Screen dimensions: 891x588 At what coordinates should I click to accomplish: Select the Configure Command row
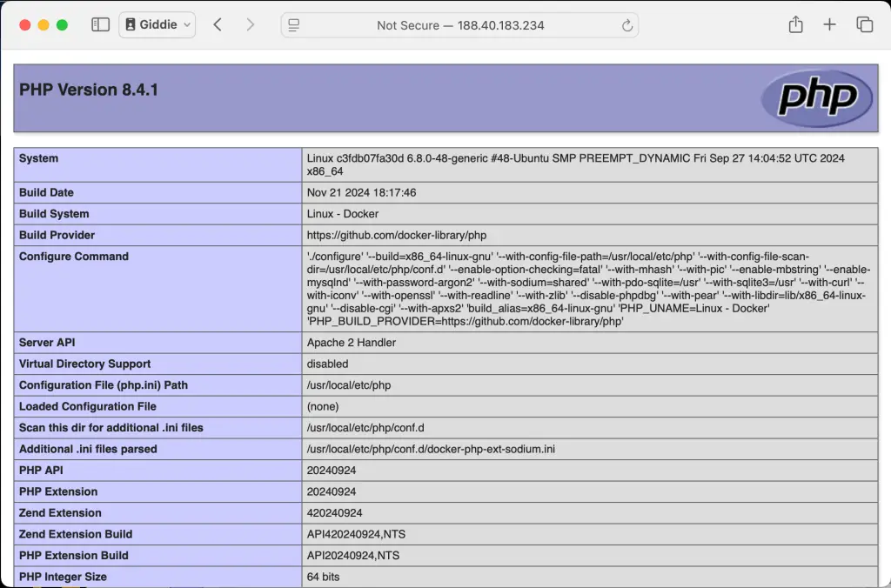tap(73, 256)
